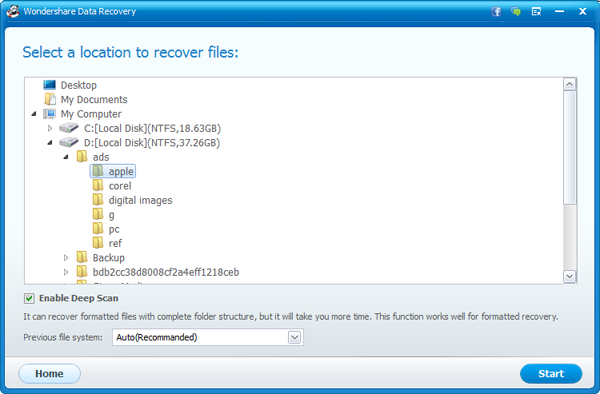Click the vertical scrollbar thumb
Image resolution: width=600 pixels, height=394 pixels.
pyautogui.click(x=569, y=147)
